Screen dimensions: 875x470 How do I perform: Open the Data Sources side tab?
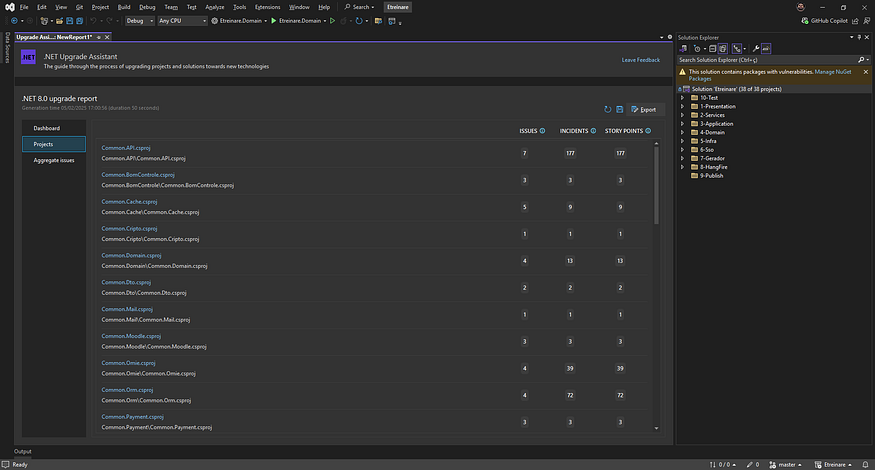(7, 47)
